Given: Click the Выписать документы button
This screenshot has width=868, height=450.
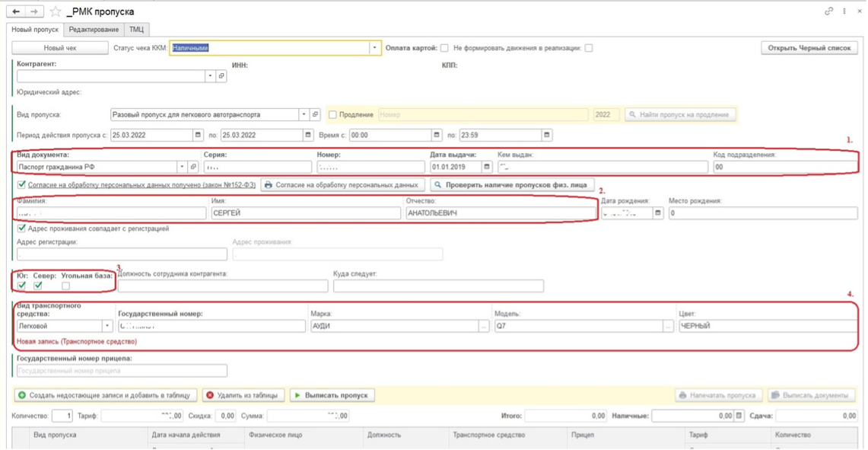Looking at the screenshot, I should tap(813, 395).
